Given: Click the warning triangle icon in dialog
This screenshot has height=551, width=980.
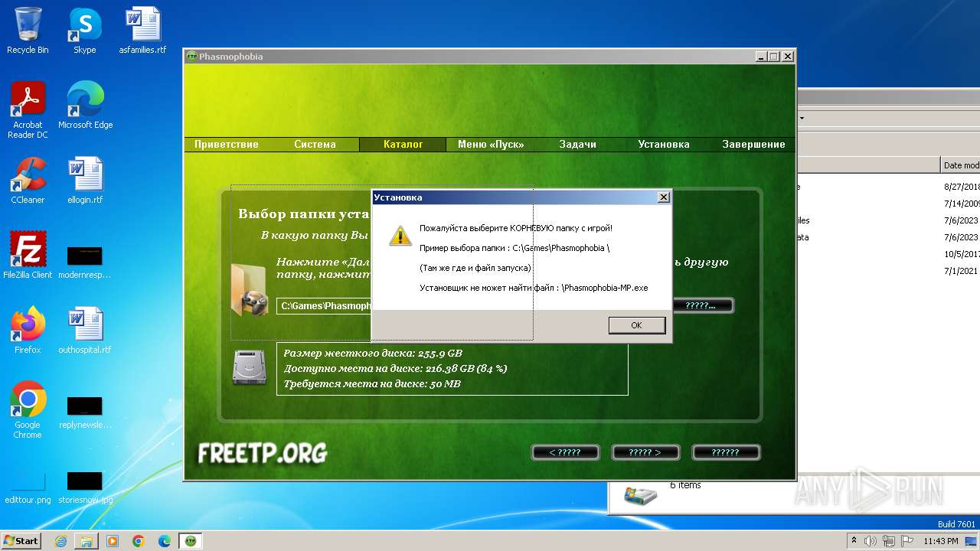Looking at the screenshot, I should coord(400,235).
